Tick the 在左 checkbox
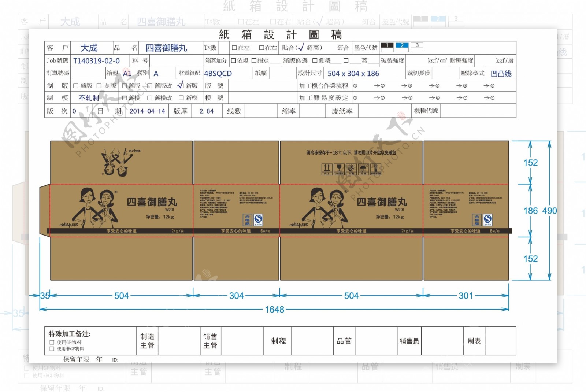This screenshot has height=392, width=586. pos(234,48)
